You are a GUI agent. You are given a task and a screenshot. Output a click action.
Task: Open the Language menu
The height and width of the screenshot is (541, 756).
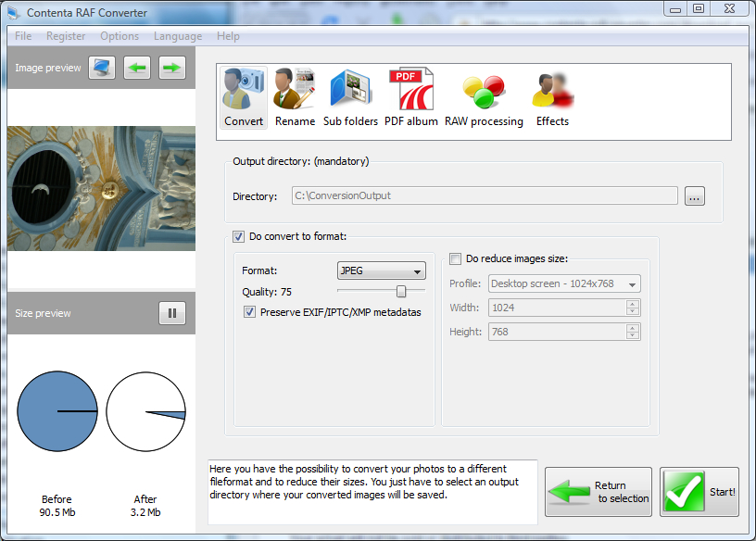click(178, 36)
